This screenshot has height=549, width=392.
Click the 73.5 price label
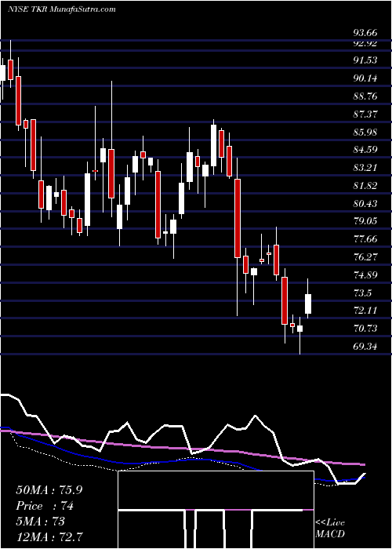[x=362, y=293]
